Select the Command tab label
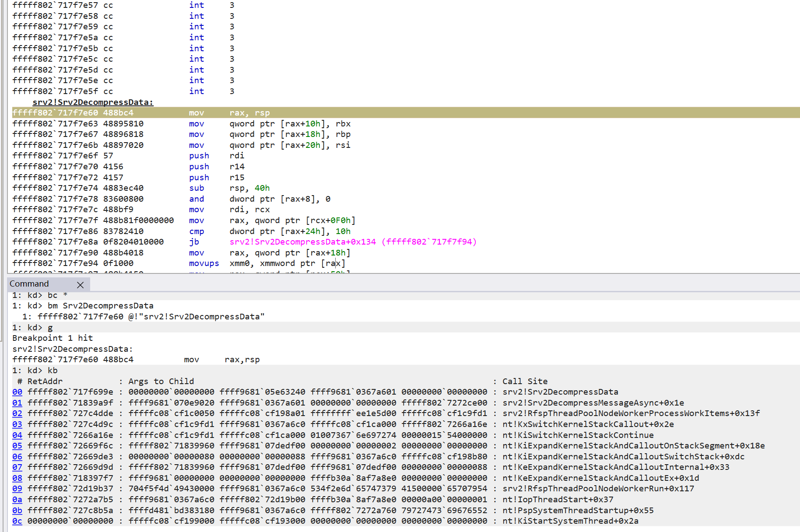The width and height of the screenshot is (800, 532). (29, 283)
